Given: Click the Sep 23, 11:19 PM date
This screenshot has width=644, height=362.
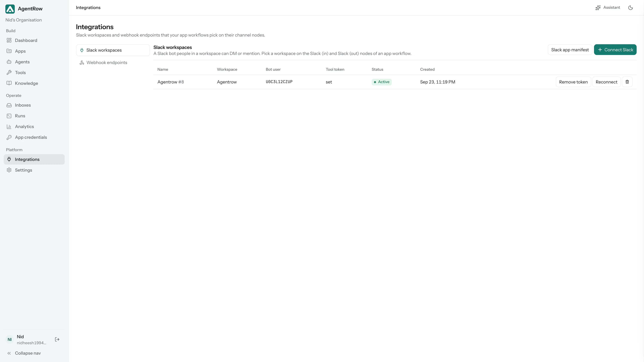Looking at the screenshot, I should (438, 82).
